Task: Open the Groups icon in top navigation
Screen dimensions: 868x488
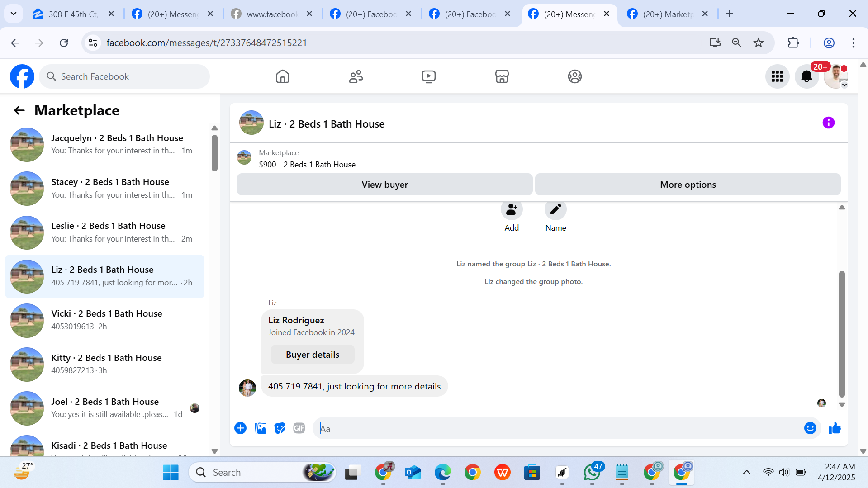Action: [x=575, y=76]
